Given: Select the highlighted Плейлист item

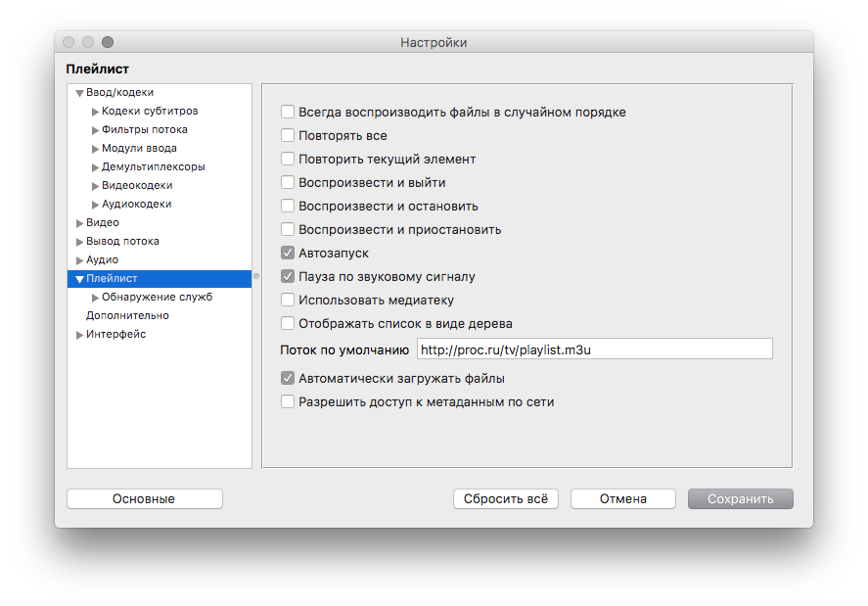Looking at the screenshot, I should 160,279.
